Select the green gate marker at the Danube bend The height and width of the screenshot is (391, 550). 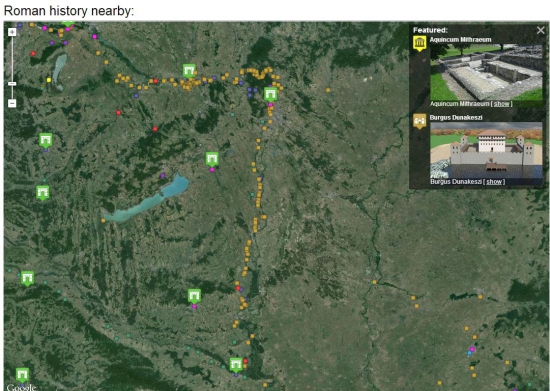[x=270, y=94]
